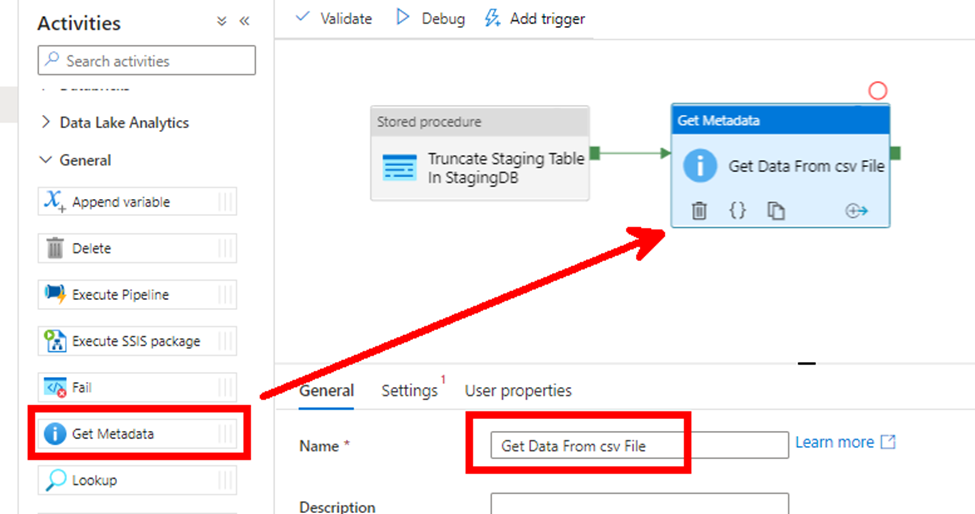Click the Execute SSIS package icon

(55, 341)
